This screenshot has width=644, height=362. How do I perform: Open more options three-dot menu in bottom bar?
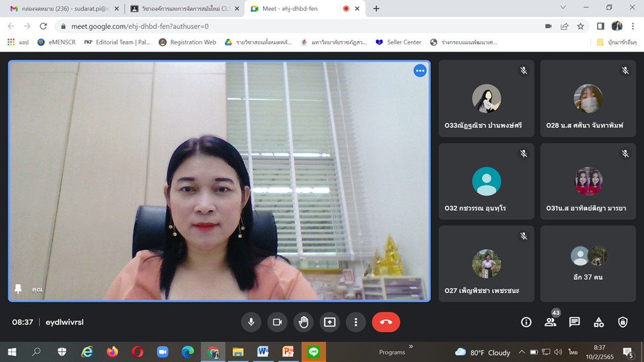(x=356, y=322)
